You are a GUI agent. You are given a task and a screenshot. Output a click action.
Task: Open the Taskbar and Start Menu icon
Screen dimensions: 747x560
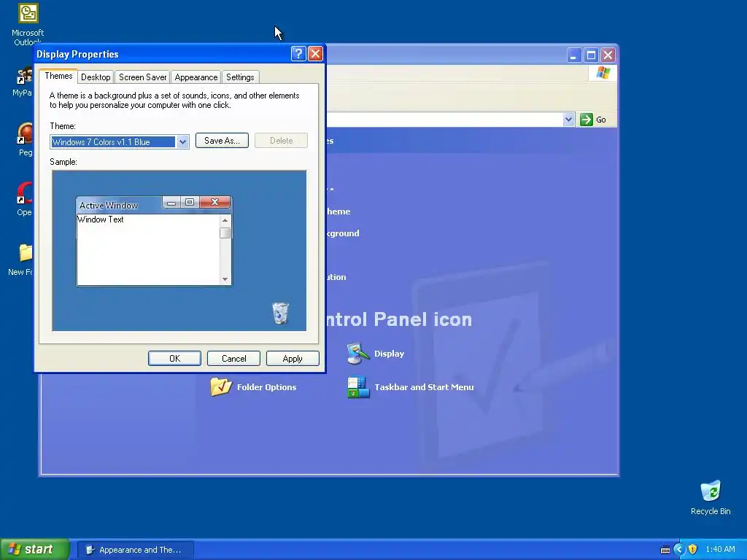pyautogui.click(x=358, y=387)
